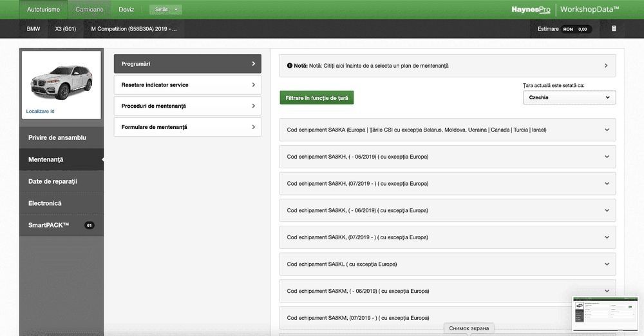
Task: Click the SmartPACK 61 count badge
Action: [x=89, y=225]
